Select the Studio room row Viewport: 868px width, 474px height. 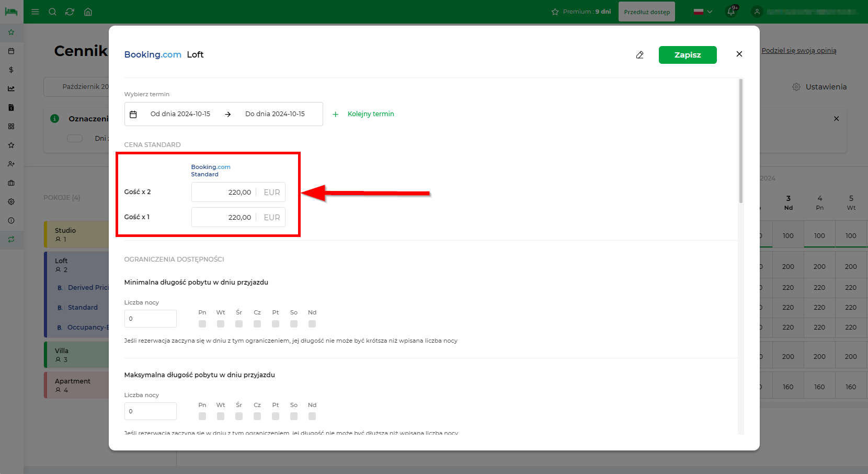click(76, 234)
